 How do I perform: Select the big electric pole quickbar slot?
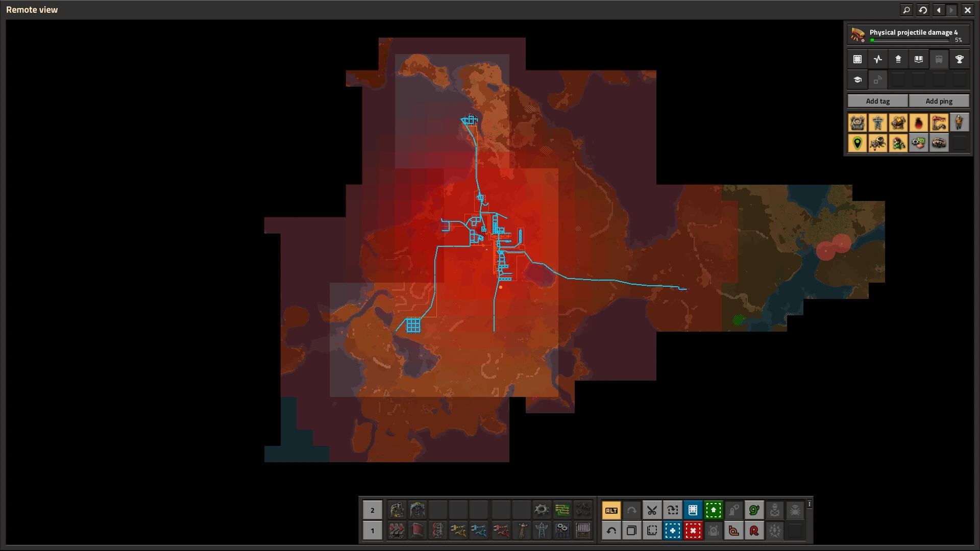click(x=542, y=531)
